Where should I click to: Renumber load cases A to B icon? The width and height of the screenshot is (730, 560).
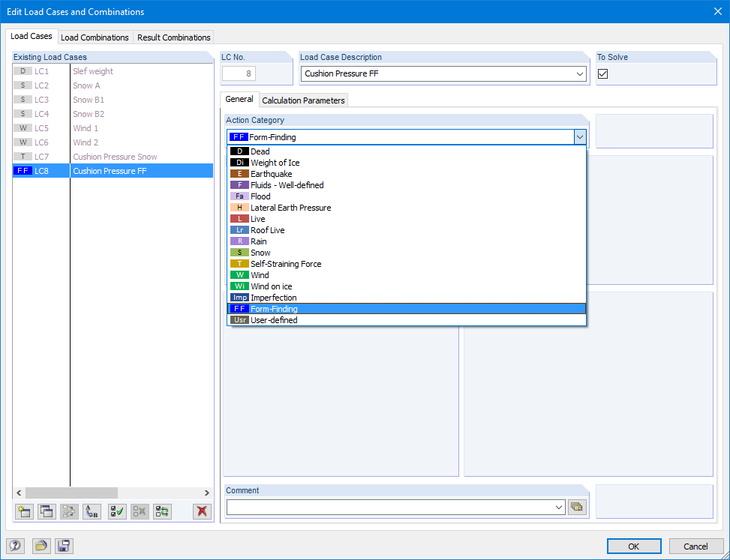(92, 511)
